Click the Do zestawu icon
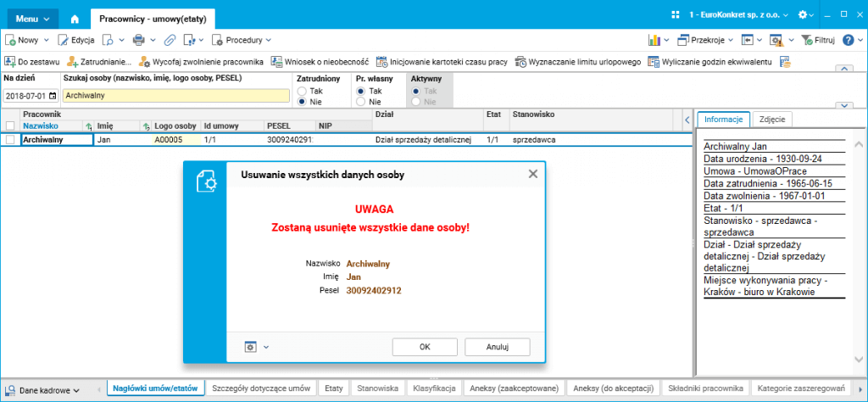This screenshot has height=402, width=868. click(10, 61)
